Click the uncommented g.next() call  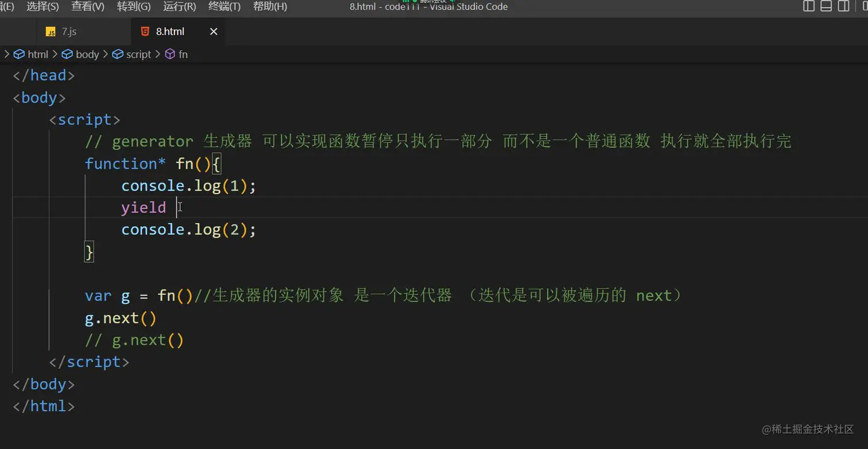(121, 318)
